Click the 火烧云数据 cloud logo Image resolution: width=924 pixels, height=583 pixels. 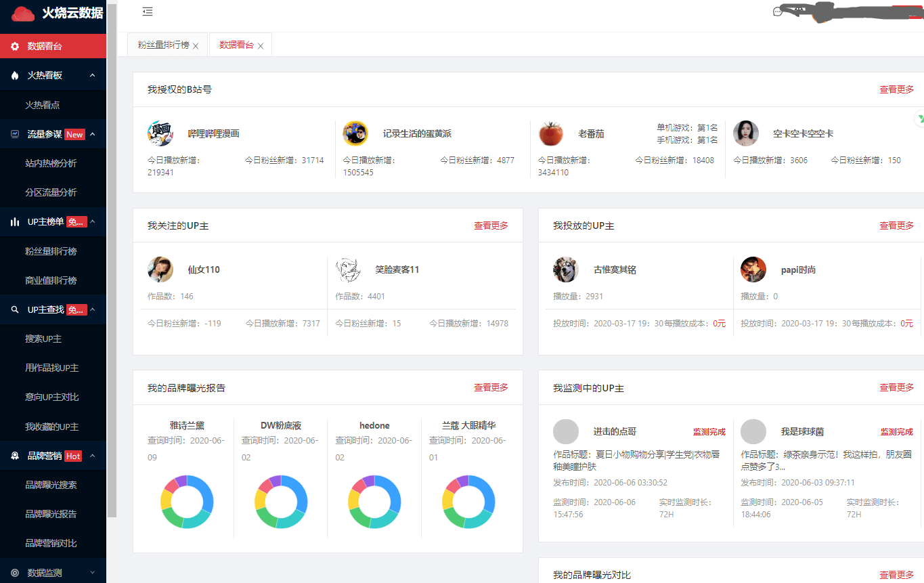click(23, 14)
